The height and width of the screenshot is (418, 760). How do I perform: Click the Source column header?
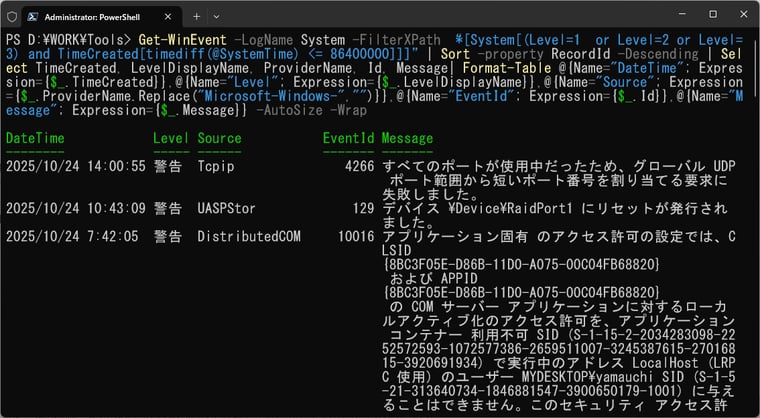219,136
